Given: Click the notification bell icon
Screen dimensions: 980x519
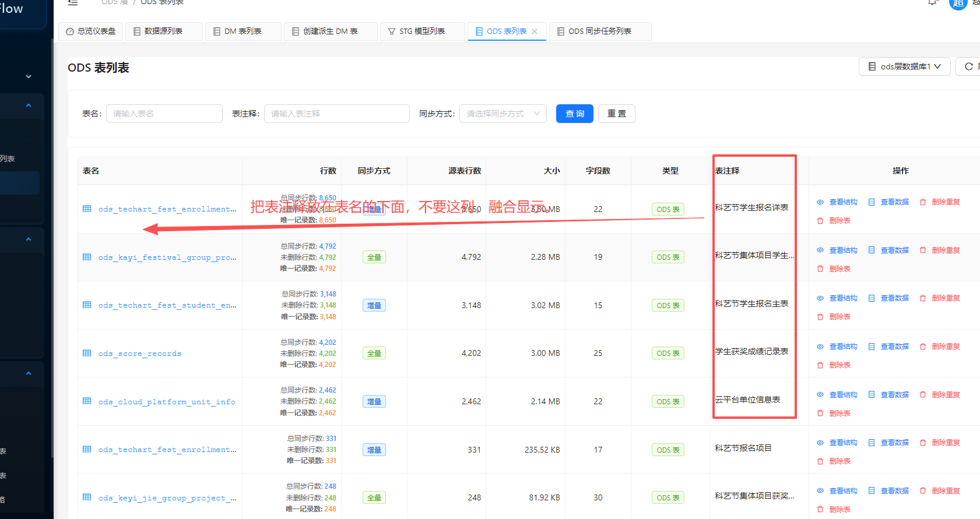Looking at the screenshot, I should 932,2.
